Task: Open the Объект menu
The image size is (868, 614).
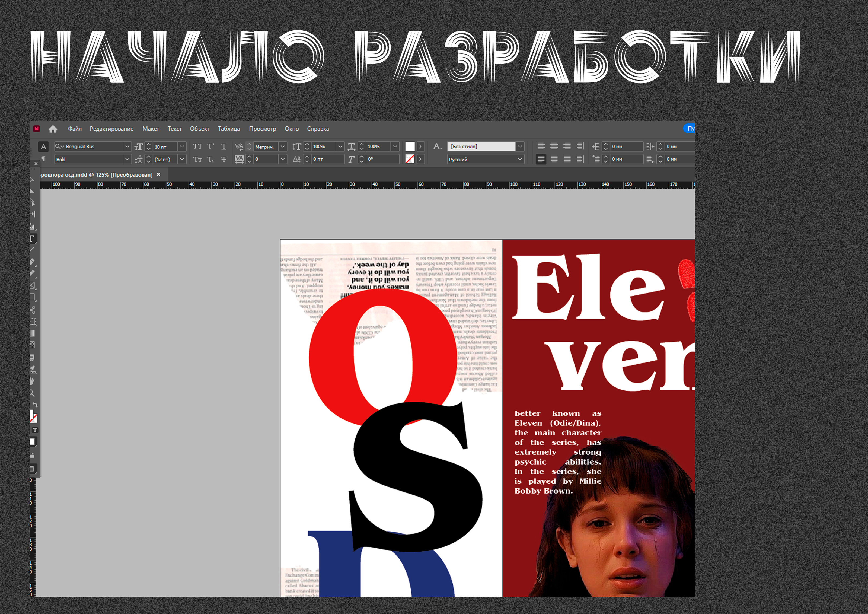Action: coord(199,129)
